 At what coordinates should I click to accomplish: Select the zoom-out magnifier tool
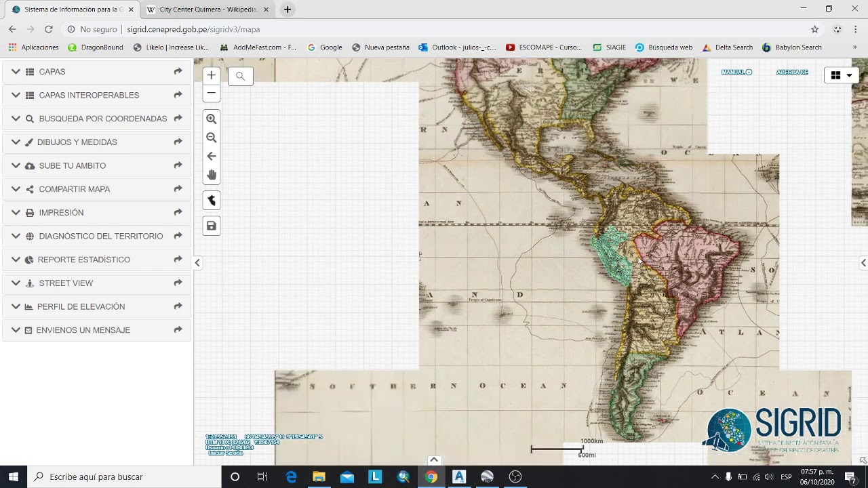pos(211,138)
